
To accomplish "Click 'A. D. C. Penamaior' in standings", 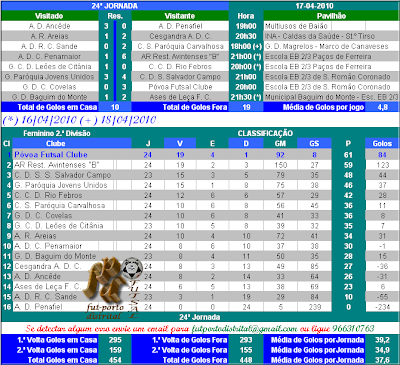I will coord(48,246).
